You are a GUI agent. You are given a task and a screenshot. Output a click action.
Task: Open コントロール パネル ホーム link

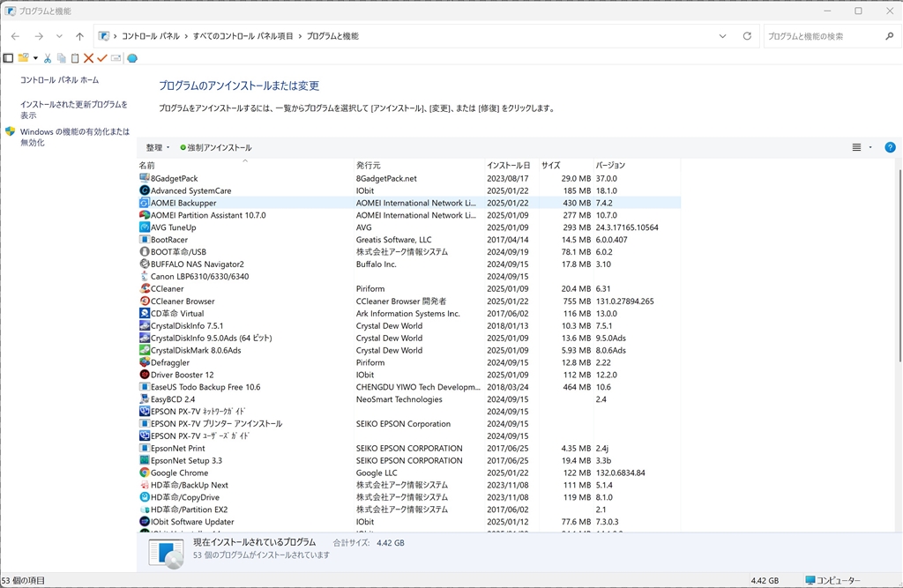click(59, 80)
